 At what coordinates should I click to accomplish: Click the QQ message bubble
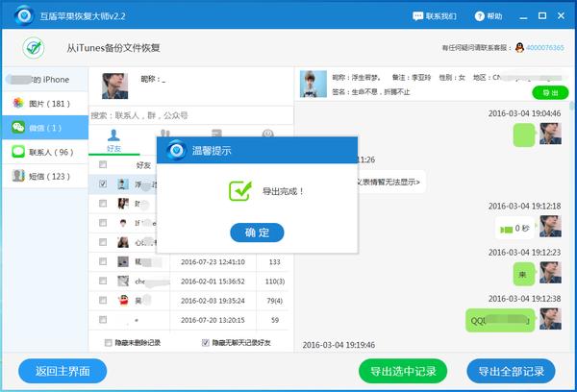(500, 320)
